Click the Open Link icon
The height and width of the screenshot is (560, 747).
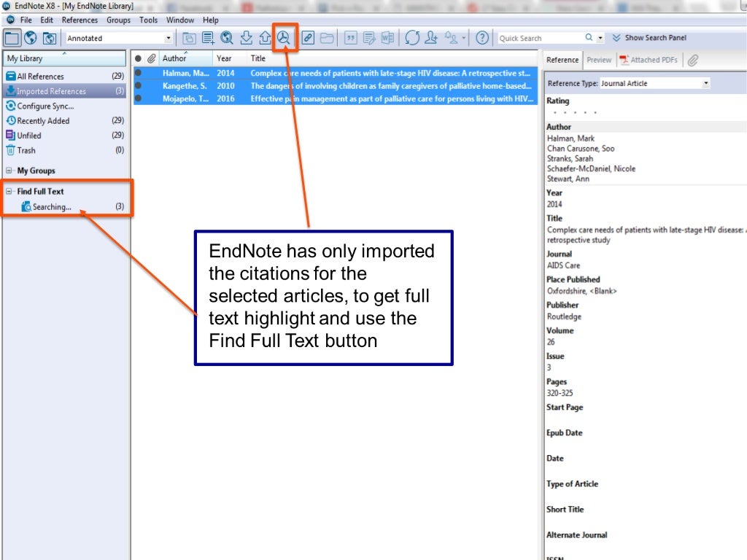[308, 38]
